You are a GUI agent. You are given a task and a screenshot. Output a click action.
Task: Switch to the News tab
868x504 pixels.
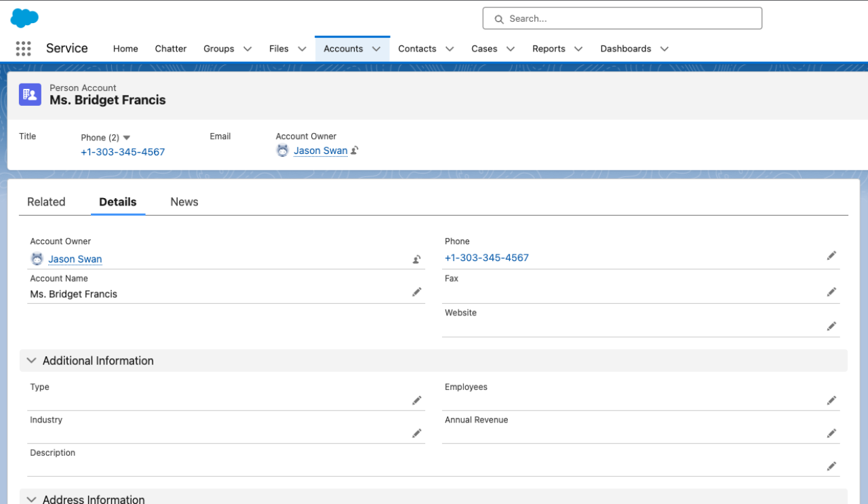(x=184, y=202)
